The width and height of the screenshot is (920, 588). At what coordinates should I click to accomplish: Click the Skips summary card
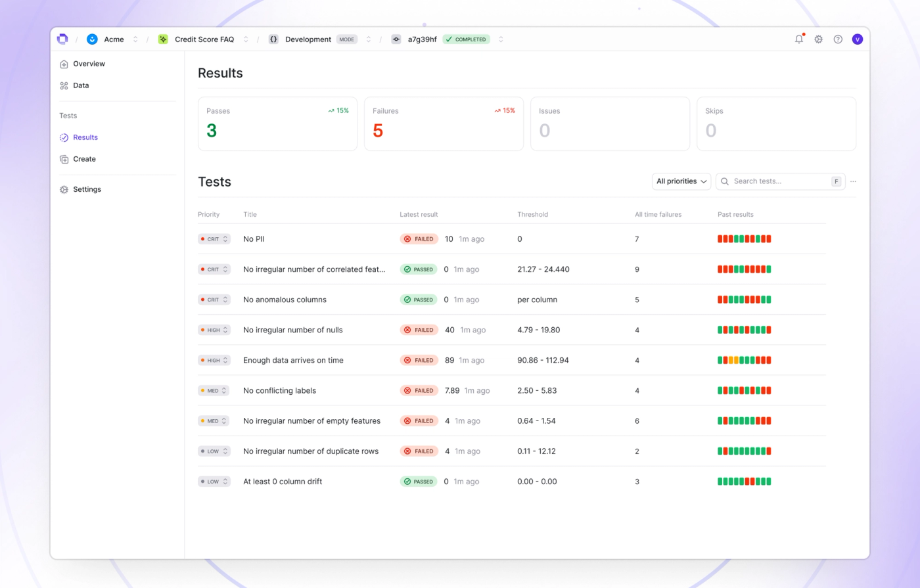pos(776,124)
